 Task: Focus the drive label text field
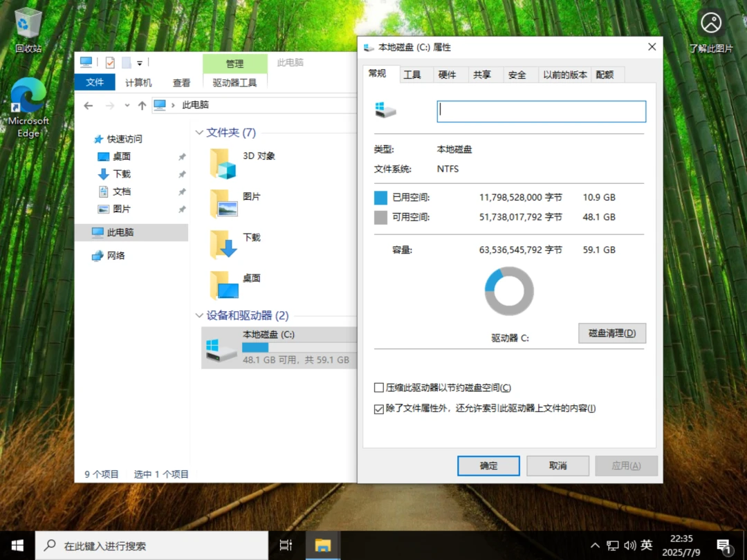541,111
